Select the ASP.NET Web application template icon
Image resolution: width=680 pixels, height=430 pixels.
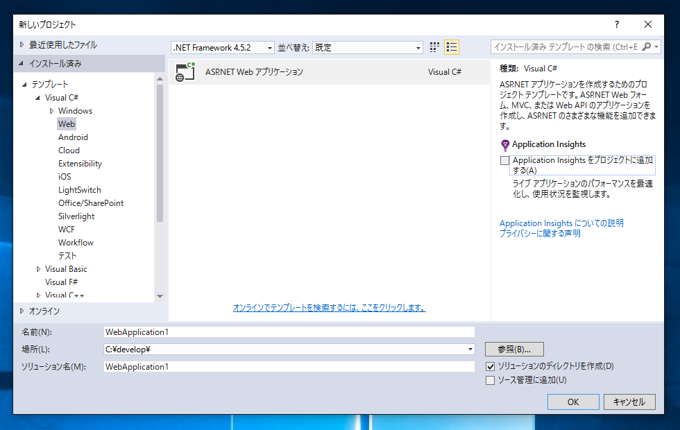(185, 72)
